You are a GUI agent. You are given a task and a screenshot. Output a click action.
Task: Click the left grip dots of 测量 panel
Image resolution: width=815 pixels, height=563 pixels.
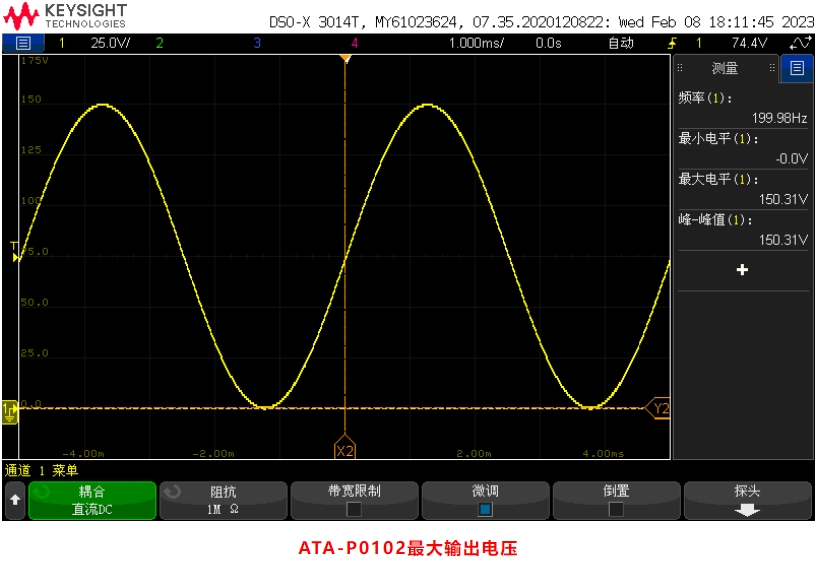[680, 68]
